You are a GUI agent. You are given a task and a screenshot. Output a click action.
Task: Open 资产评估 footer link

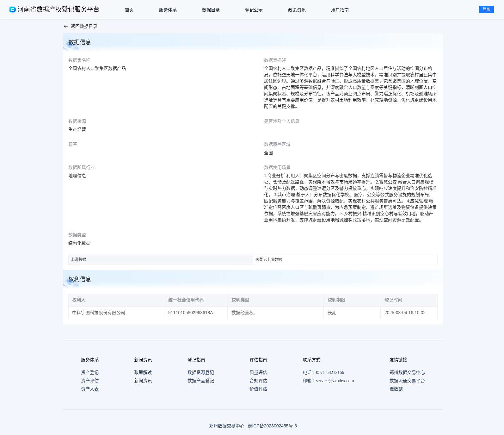point(90,381)
